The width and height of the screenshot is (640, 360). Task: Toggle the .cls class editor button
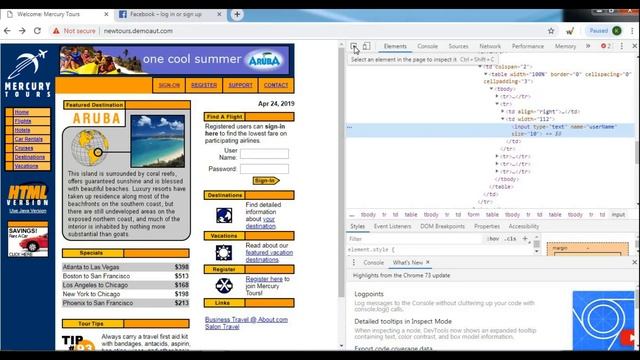510,239
